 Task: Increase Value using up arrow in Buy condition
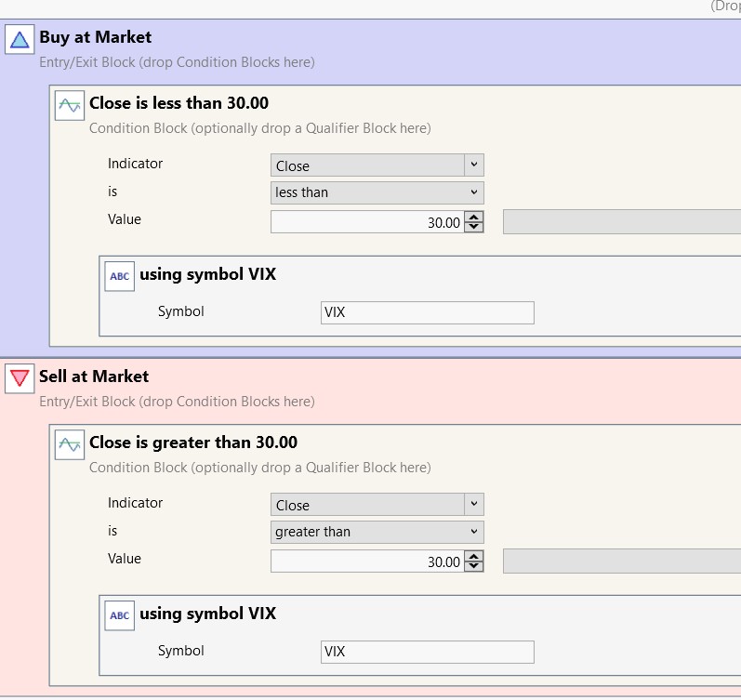click(x=474, y=218)
